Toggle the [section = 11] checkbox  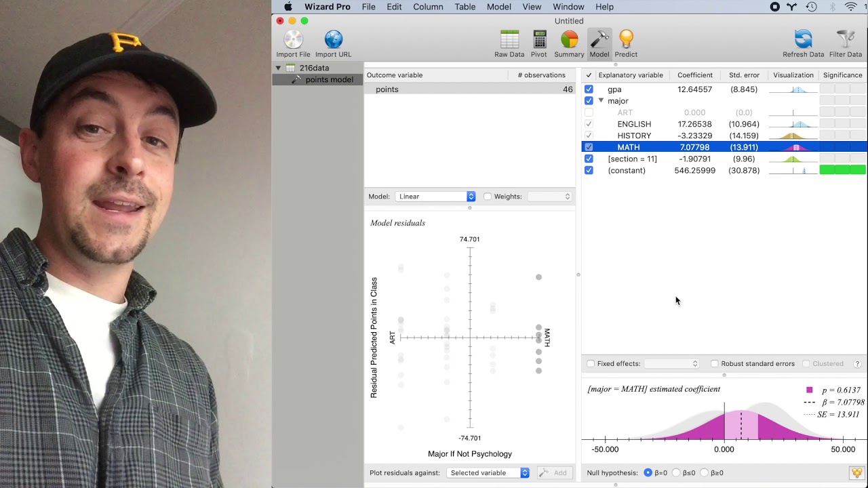(x=589, y=159)
